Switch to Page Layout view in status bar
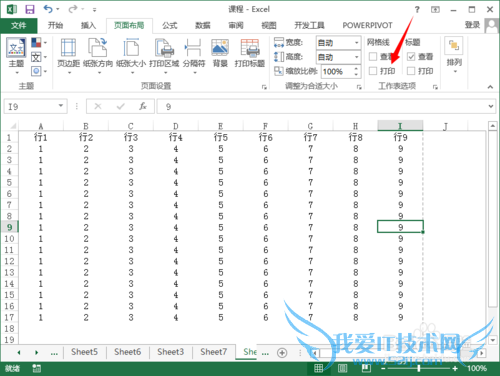500x376 pixels. tap(342, 368)
